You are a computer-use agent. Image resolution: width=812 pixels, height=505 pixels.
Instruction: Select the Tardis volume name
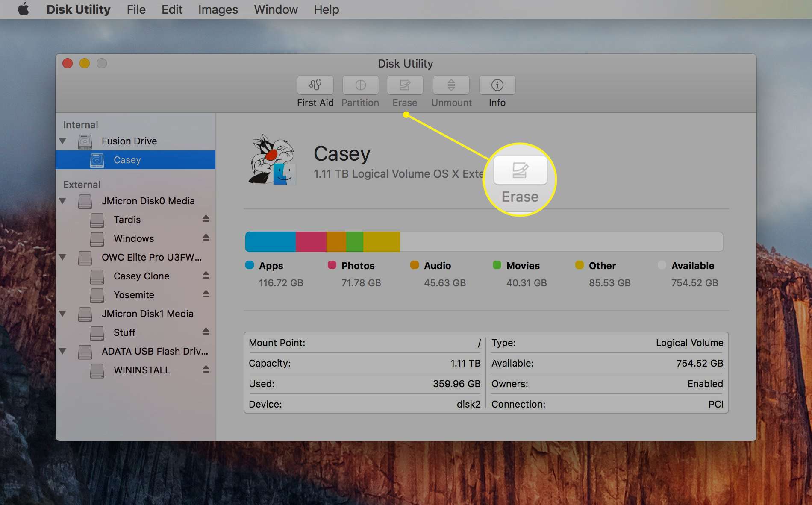pos(127,220)
